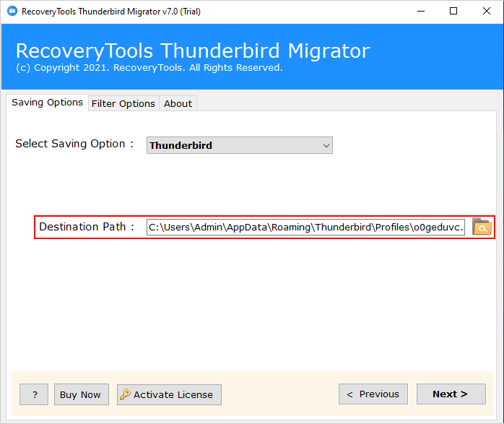Click the key icon on Activate License
The height and width of the screenshot is (424, 504).
click(125, 394)
